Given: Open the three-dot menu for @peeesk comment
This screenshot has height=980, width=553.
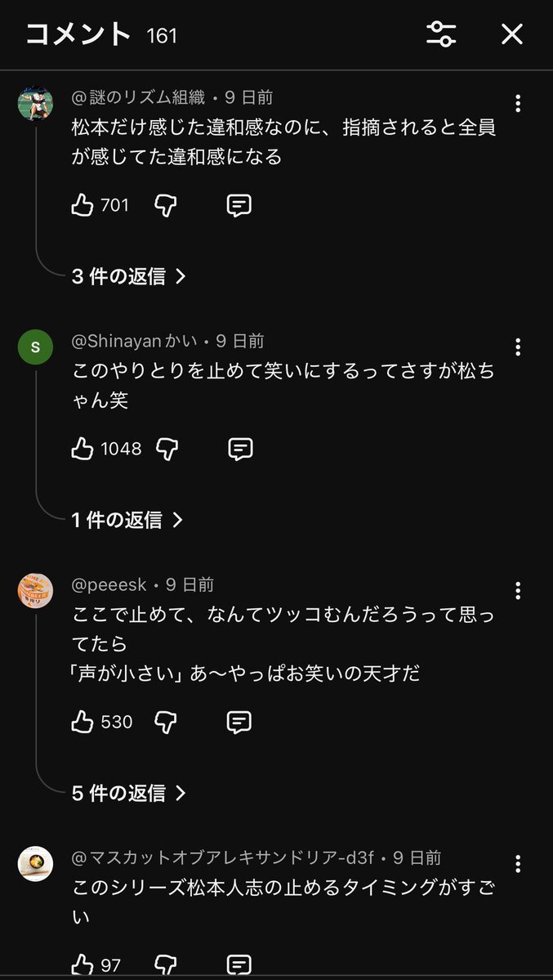Looking at the screenshot, I should point(517,590).
